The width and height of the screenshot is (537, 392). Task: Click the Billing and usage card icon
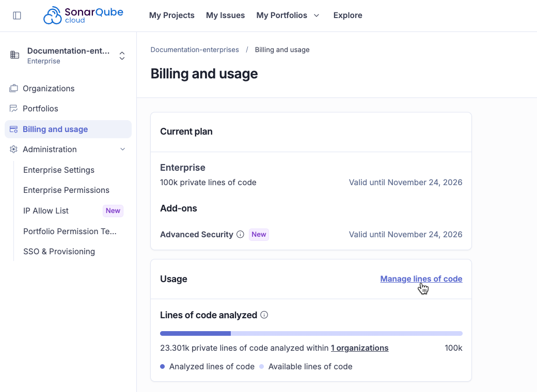14,129
